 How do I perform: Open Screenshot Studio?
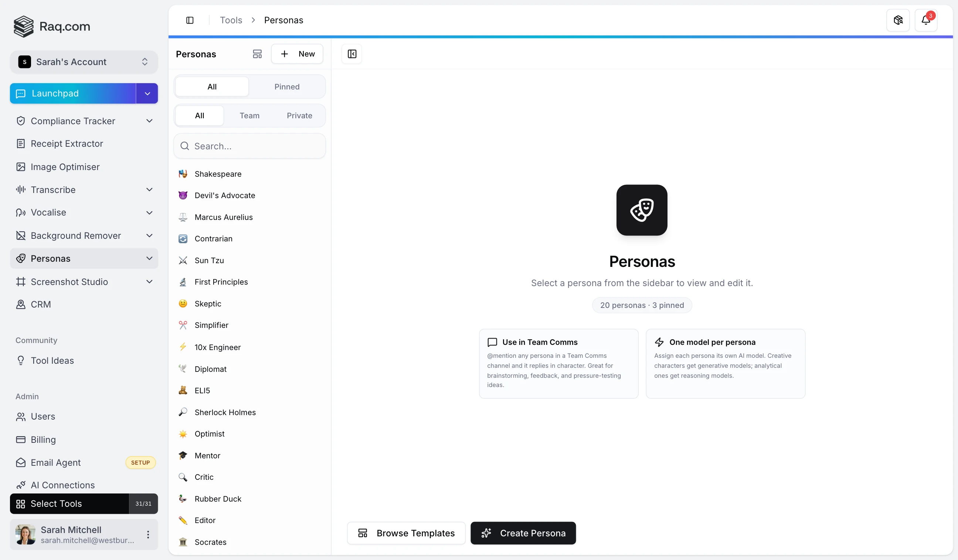(69, 282)
